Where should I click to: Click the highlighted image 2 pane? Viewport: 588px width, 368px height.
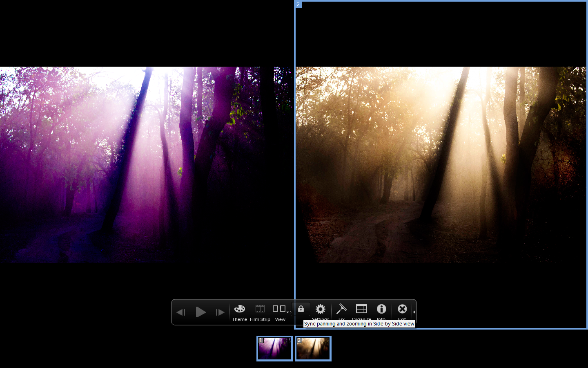(x=441, y=164)
